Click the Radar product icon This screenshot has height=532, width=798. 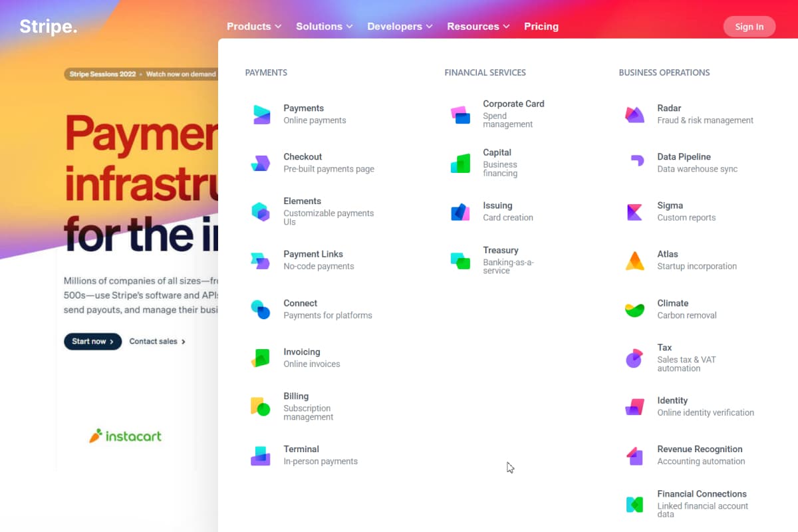point(634,114)
